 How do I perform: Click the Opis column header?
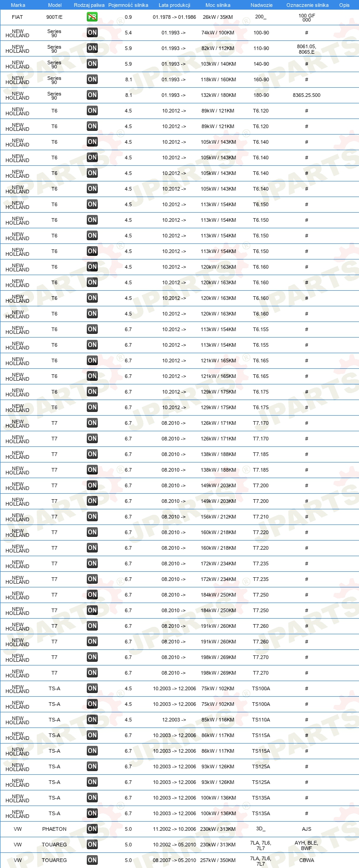[344, 5]
